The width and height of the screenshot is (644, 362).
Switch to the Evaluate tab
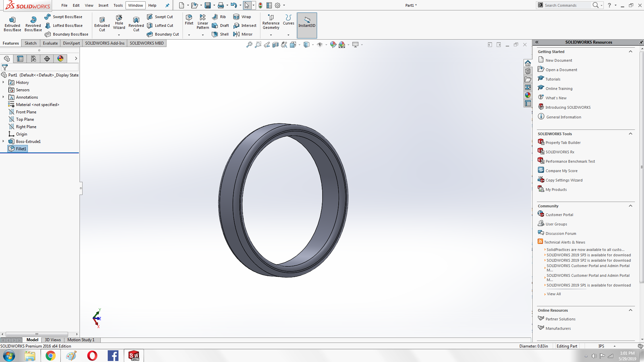click(x=50, y=43)
